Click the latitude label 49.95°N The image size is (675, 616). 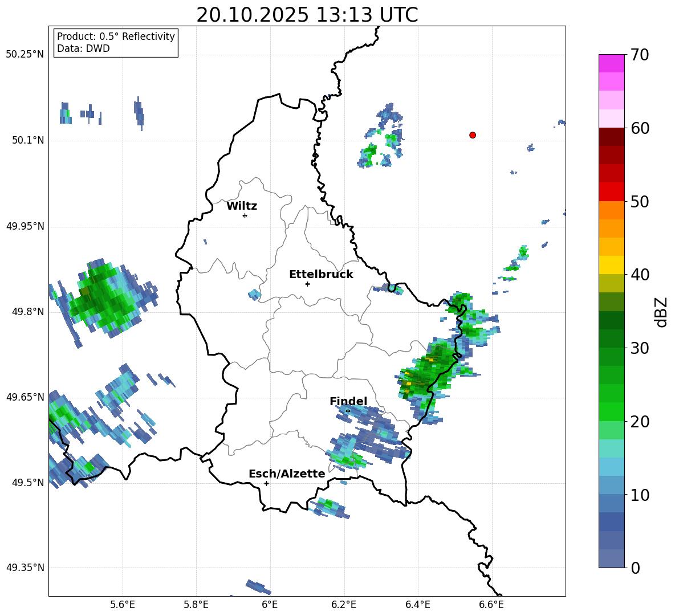click(x=25, y=226)
